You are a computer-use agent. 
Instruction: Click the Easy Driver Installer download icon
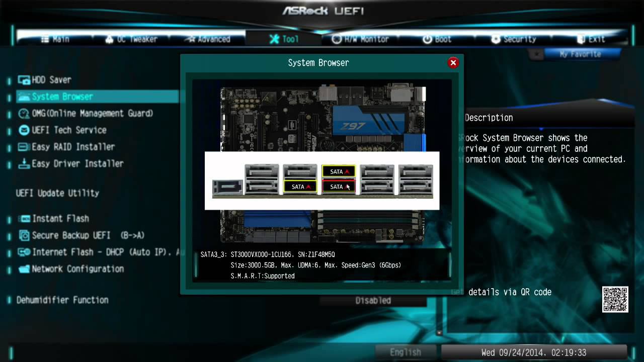point(24,163)
